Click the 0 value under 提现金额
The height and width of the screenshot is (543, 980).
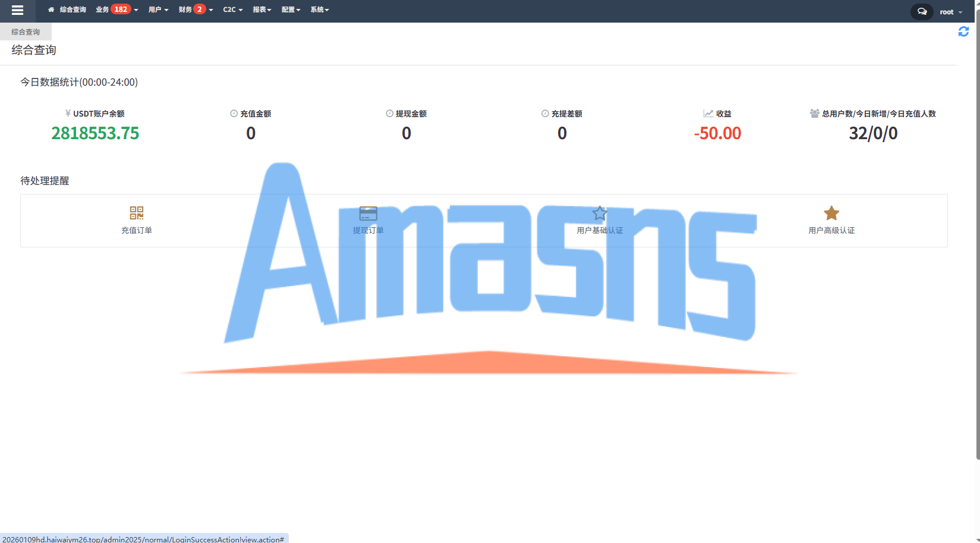[x=407, y=133]
